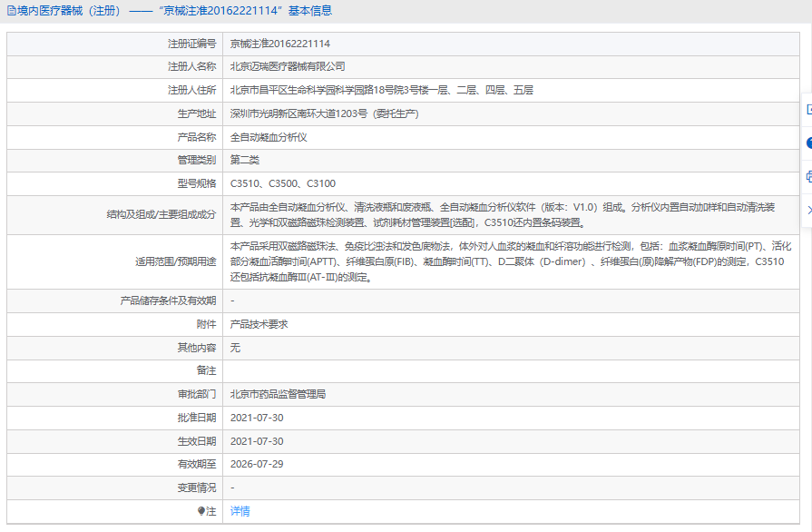Click approval department 北京市药品监督管理局

pyautogui.click(x=279, y=394)
